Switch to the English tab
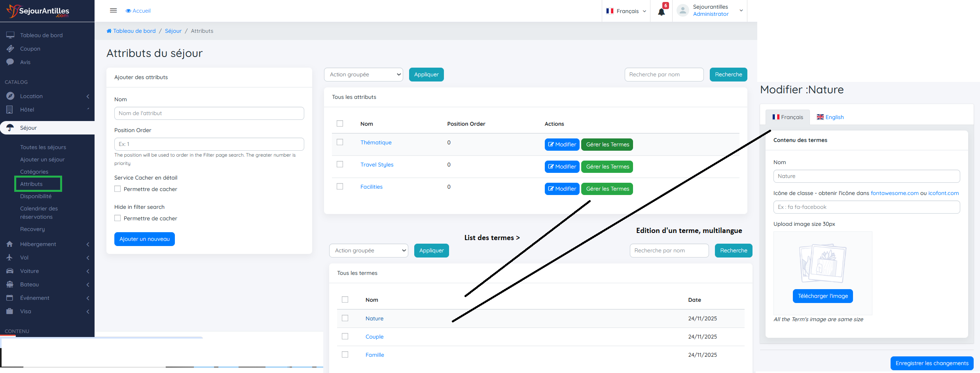Image resolution: width=980 pixels, height=373 pixels. pos(830,117)
